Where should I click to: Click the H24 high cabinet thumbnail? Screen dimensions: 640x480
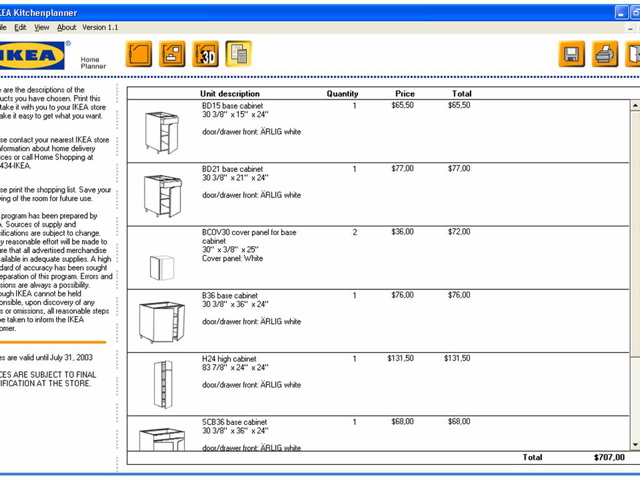pos(163,384)
